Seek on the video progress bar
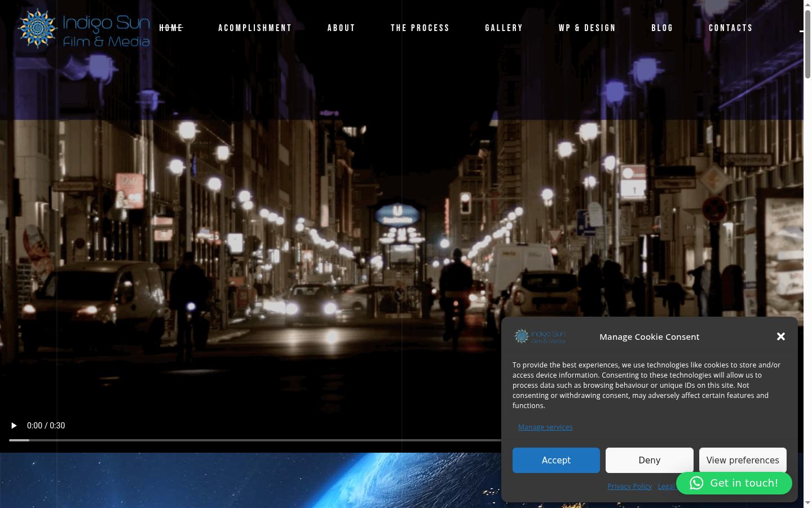Viewport: 812px width, 508px height. [x=255, y=440]
